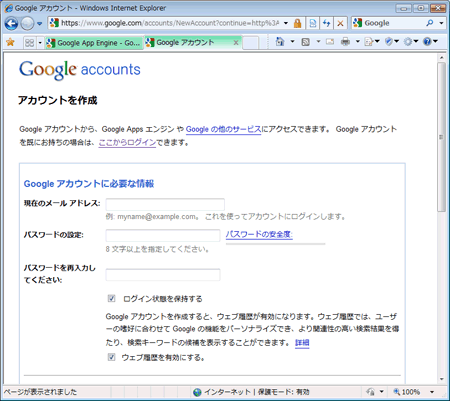The height and width of the screenshot is (401, 450).
Task: Open the 詳細 link about web history
Action: click(302, 343)
